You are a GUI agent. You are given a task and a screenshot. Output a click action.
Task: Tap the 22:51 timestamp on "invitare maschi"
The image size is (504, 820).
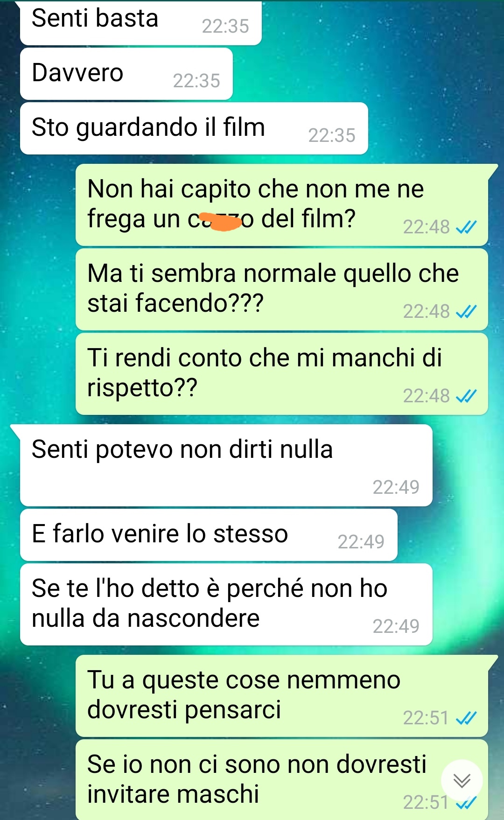pos(426,802)
